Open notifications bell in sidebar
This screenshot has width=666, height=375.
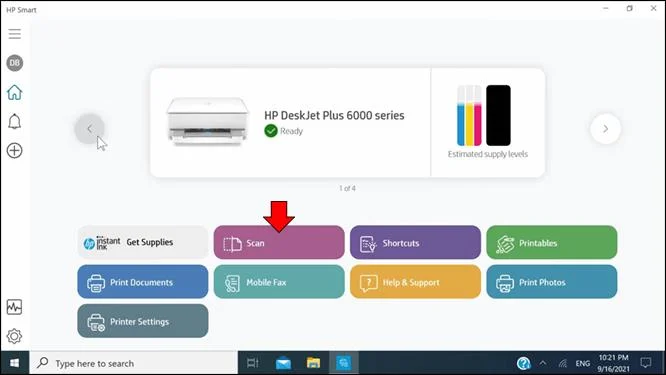pyautogui.click(x=14, y=121)
